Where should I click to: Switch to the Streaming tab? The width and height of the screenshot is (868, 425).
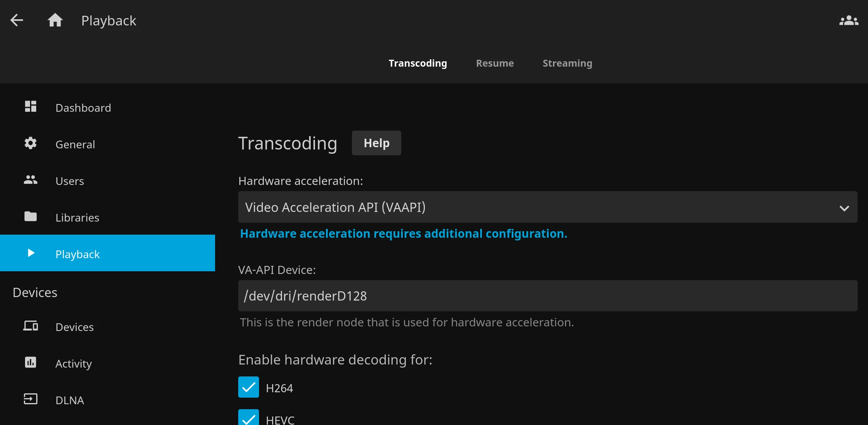tap(567, 63)
